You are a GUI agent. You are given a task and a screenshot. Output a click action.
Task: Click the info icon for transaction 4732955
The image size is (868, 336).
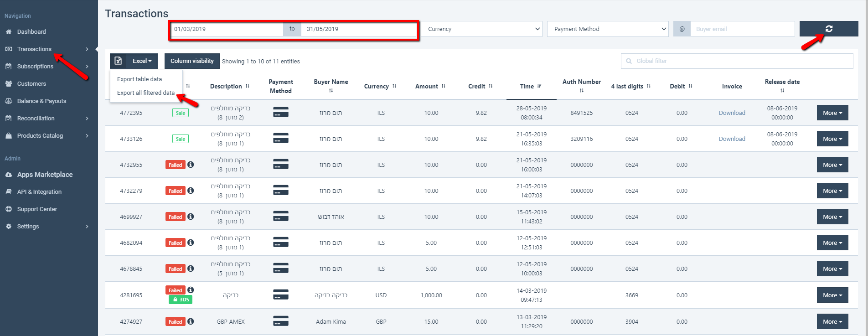tap(191, 165)
